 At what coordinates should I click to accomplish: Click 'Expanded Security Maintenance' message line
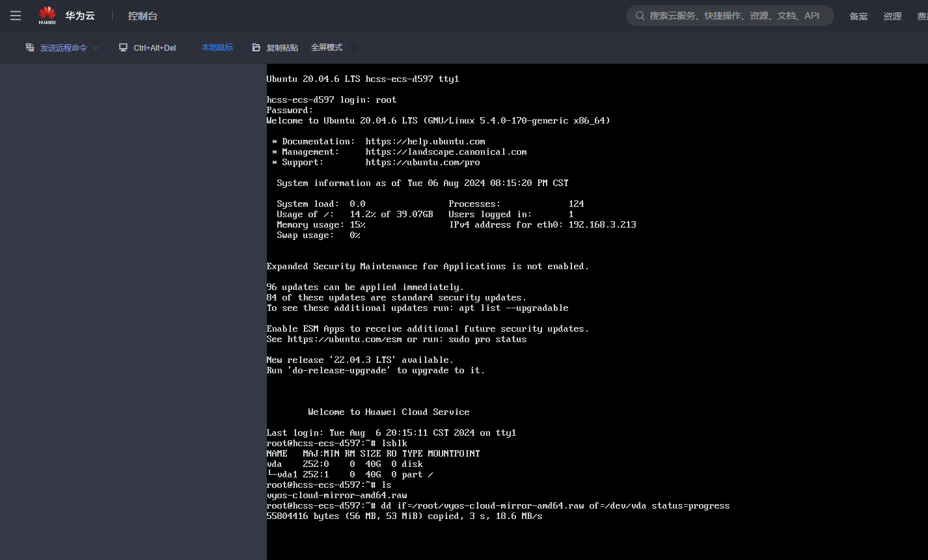(428, 266)
